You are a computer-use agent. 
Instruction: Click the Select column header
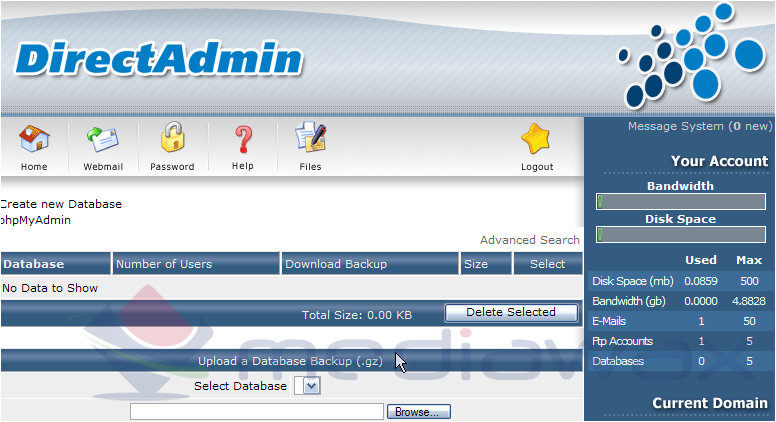pyautogui.click(x=547, y=264)
